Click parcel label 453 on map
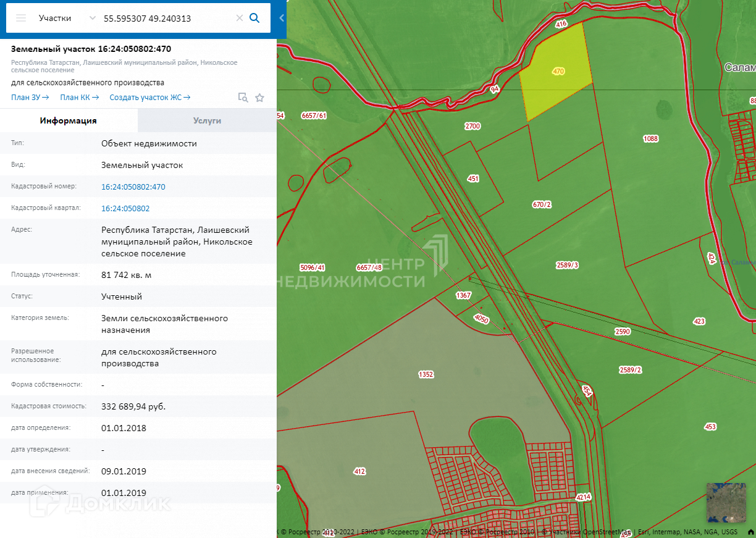 coord(710,427)
